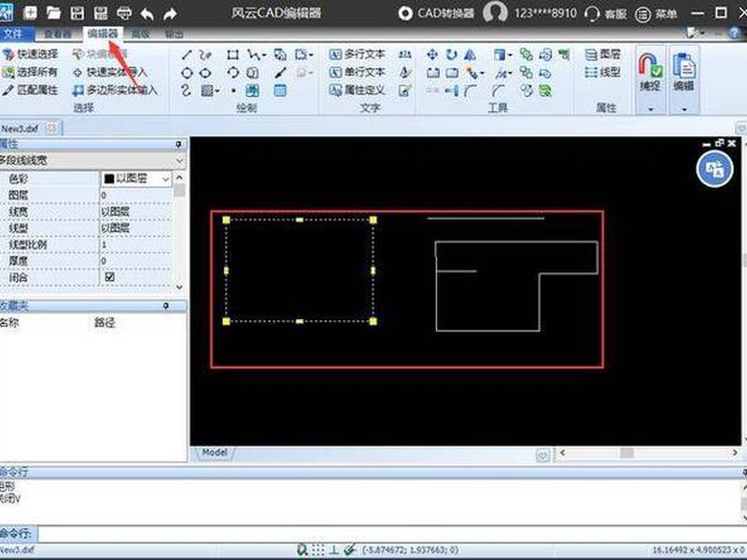This screenshot has width=747, height=560.
Task: Click the print icon in title bar
Action: point(124,13)
